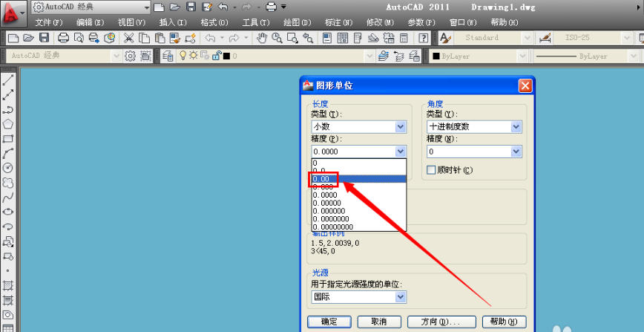Click the 方向(D)... button

pos(441,322)
